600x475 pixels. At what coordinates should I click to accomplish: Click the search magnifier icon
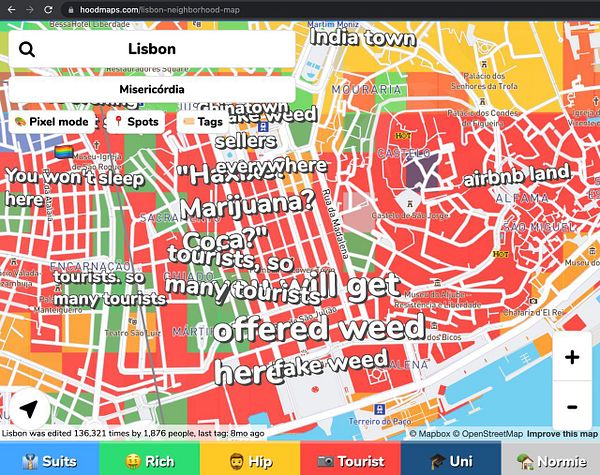(x=27, y=49)
